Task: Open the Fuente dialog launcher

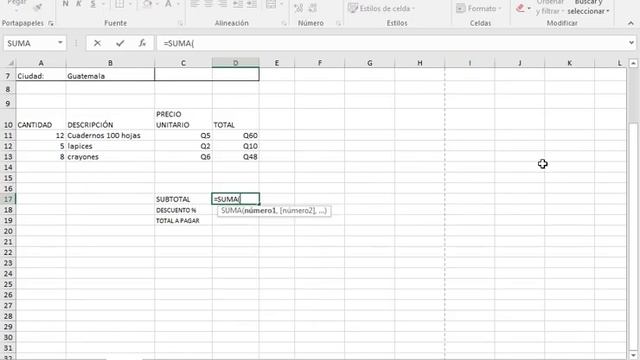Action: point(180,24)
